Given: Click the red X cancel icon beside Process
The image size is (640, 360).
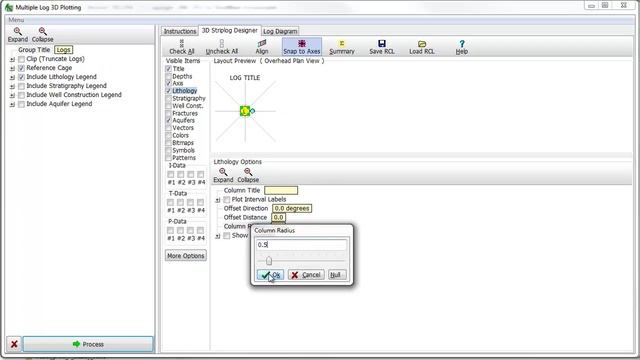Looking at the screenshot, I should click(14, 344).
